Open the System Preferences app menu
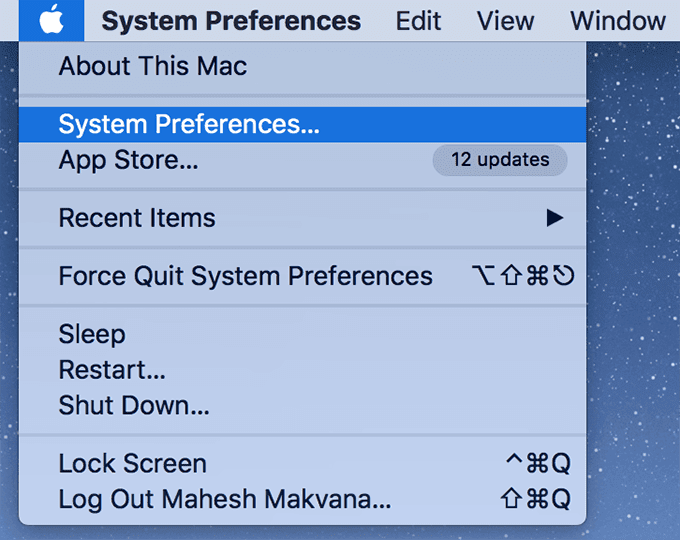The height and width of the screenshot is (540, 680). [x=231, y=20]
